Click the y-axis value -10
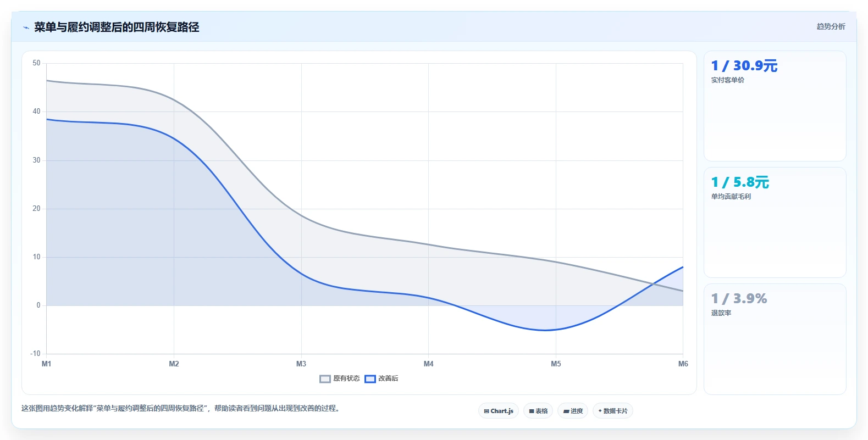 [35, 354]
